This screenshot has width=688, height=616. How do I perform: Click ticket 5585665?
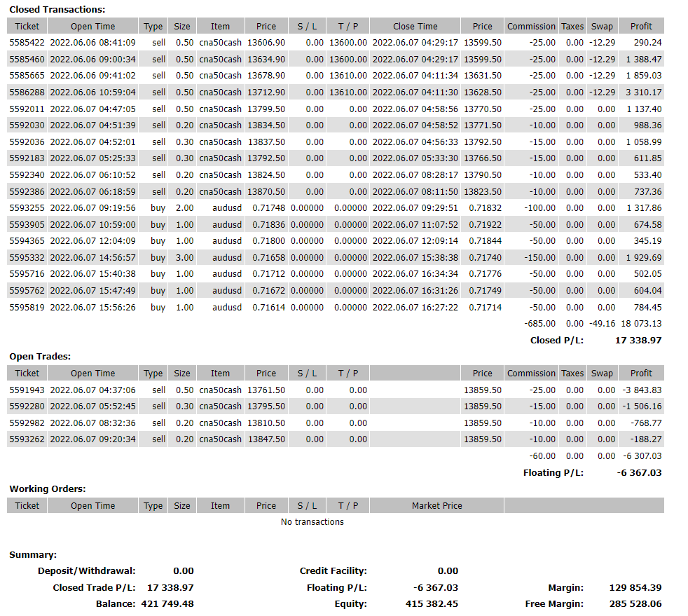click(27, 76)
